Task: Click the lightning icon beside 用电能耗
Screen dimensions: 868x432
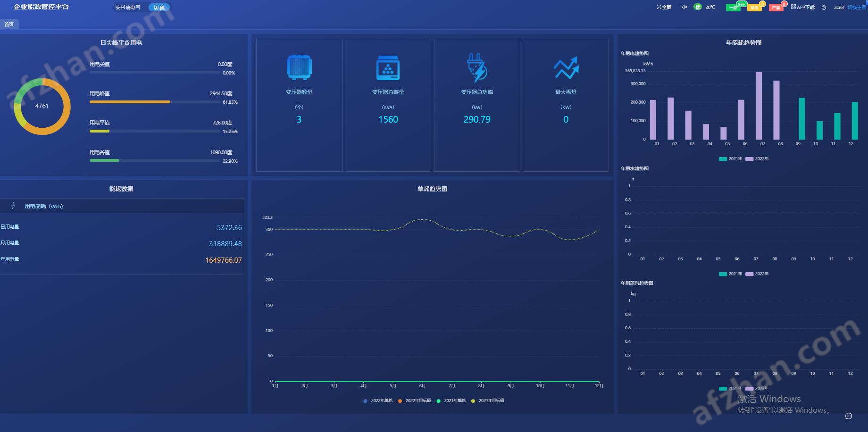Action: (13, 206)
